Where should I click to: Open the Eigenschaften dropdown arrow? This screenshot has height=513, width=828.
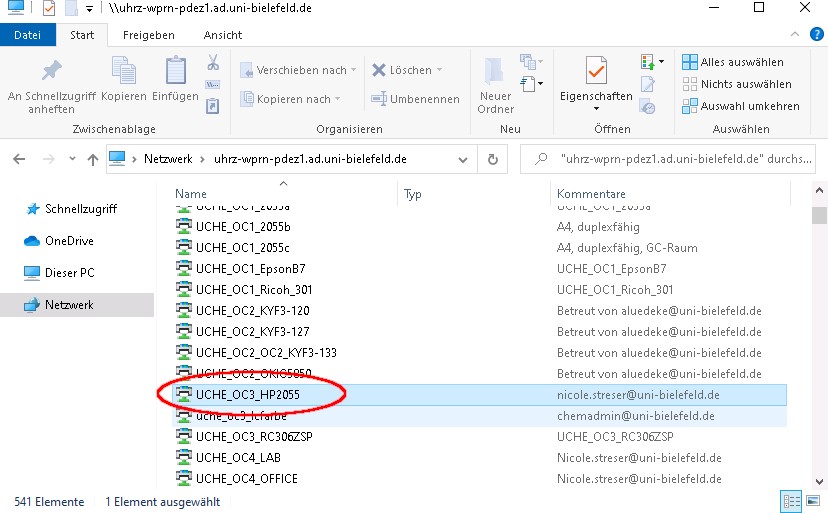(x=596, y=108)
